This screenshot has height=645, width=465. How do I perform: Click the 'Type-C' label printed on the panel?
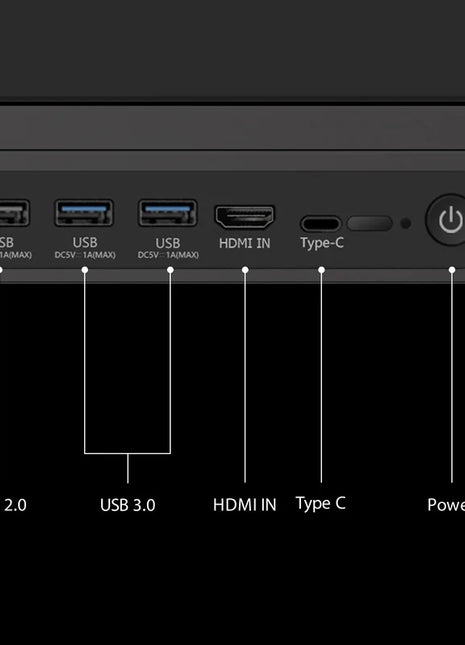(x=322, y=243)
